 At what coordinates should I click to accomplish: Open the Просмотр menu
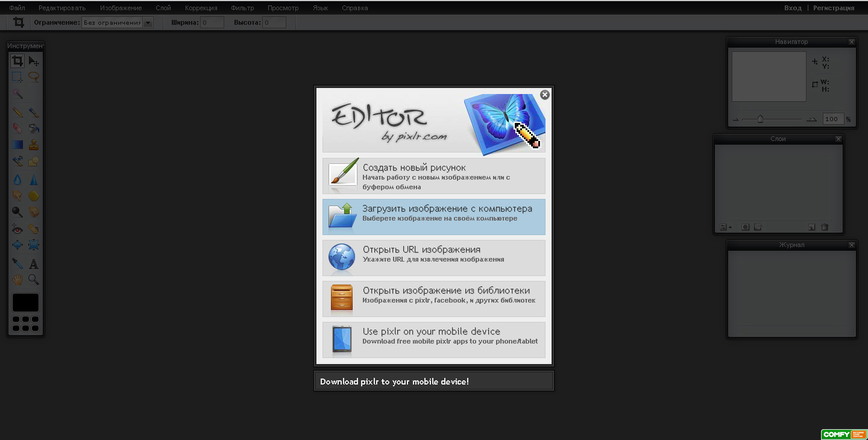click(283, 8)
